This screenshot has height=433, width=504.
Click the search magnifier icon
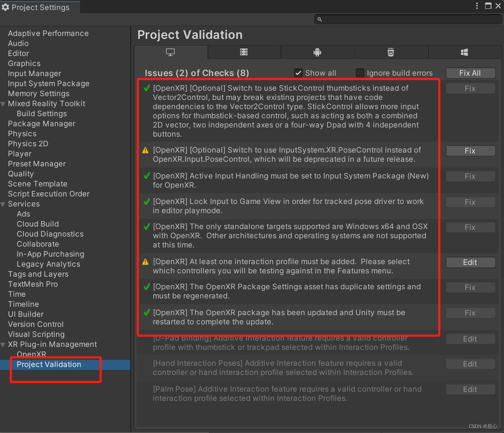click(320, 19)
